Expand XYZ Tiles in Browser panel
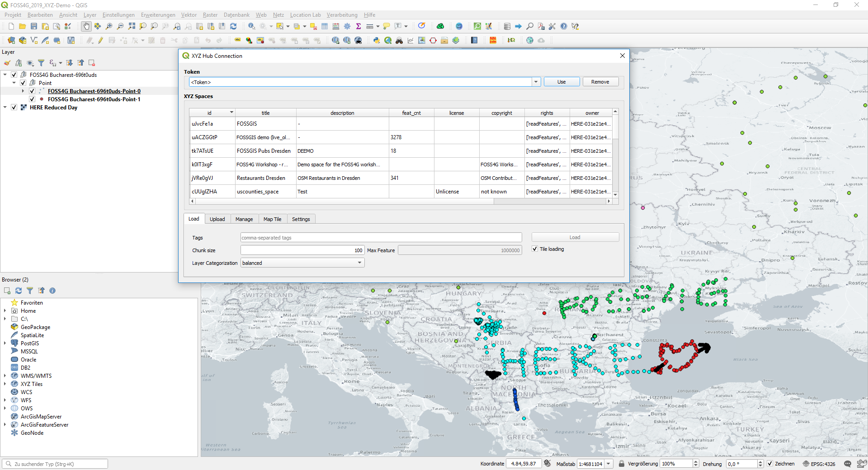868x470 pixels. pyautogui.click(x=5, y=384)
